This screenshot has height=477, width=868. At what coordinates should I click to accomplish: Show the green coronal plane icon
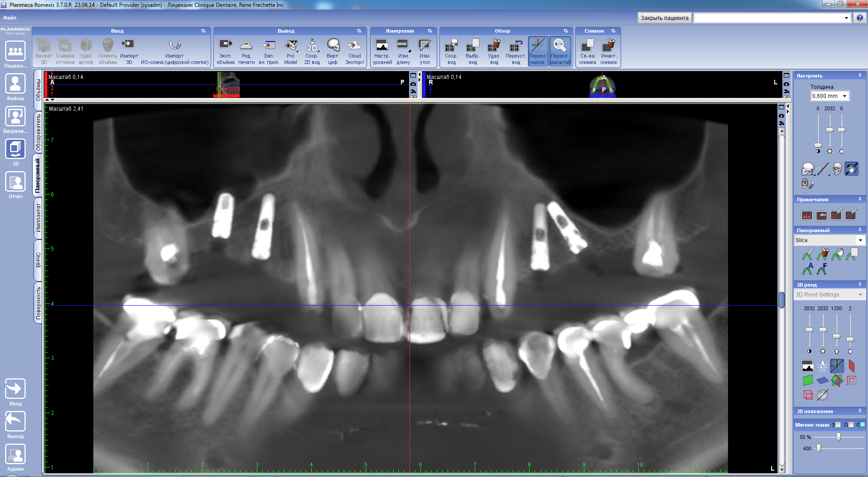[807, 380]
